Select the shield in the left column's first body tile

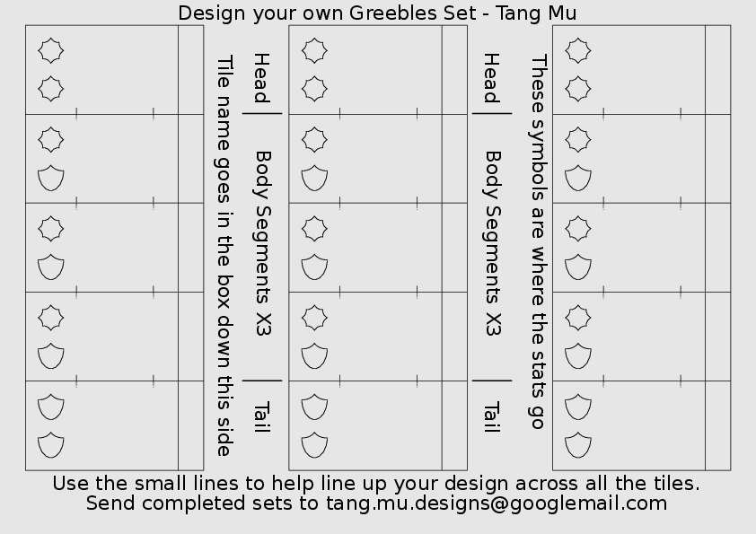coord(51,179)
